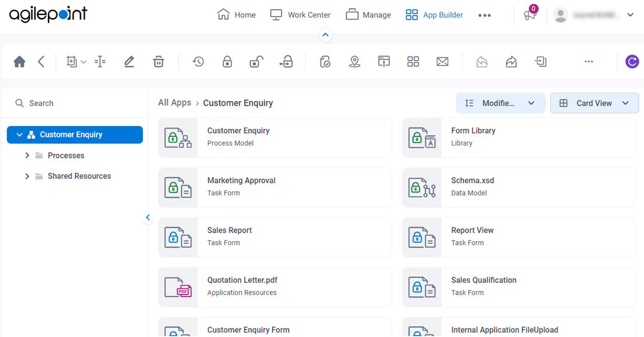Screen dimensions: 644x337
Task: Click the rename icon in the toolbar
Action: pos(100,62)
